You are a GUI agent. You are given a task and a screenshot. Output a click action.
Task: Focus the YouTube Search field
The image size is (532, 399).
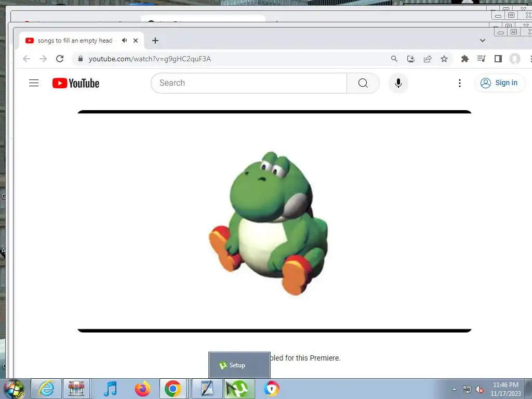point(249,83)
